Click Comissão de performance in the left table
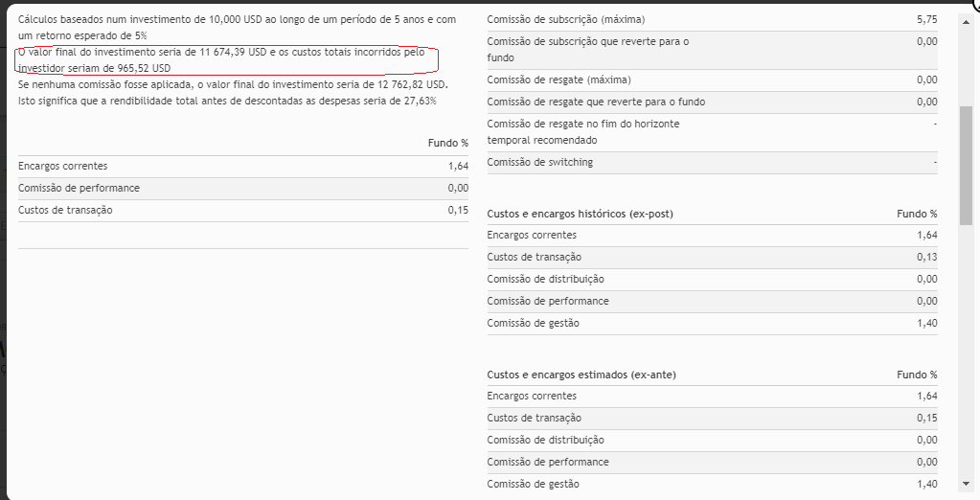Image resolution: width=980 pixels, height=500 pixels. (x=79, y=188)
